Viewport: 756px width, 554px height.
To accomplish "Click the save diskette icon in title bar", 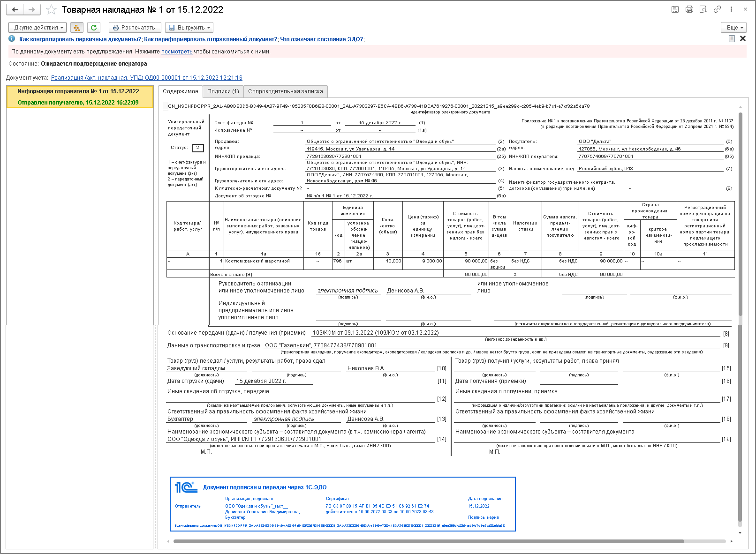I will pos(675,9).
